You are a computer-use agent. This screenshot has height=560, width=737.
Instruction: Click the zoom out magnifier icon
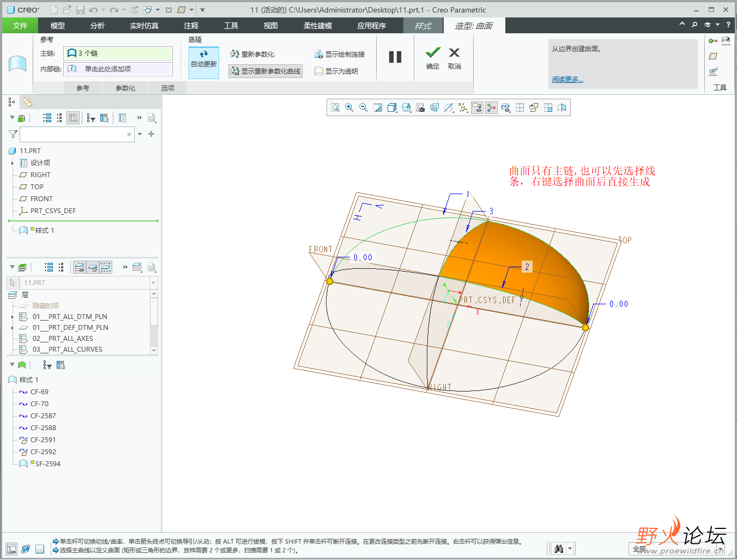[x=364, y=108]
